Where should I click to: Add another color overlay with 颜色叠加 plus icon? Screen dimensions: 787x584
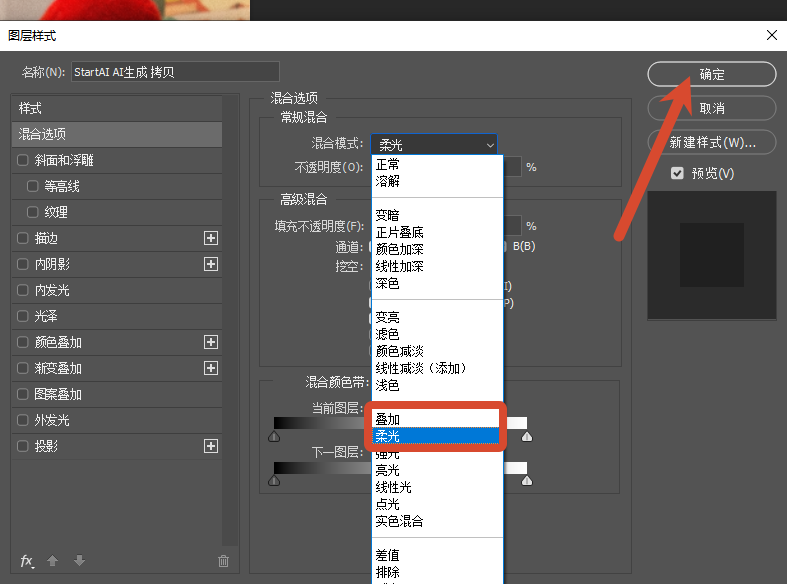point(211,342)
